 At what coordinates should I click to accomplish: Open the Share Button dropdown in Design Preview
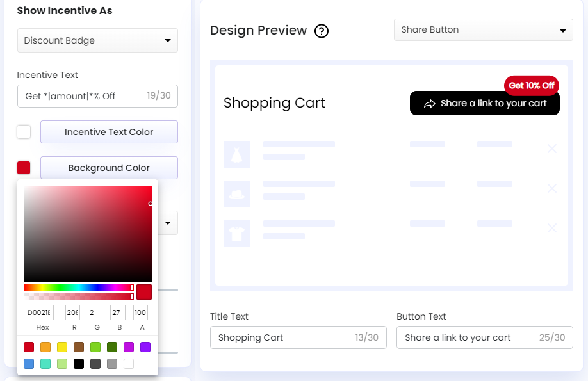(x=483, y=29)
